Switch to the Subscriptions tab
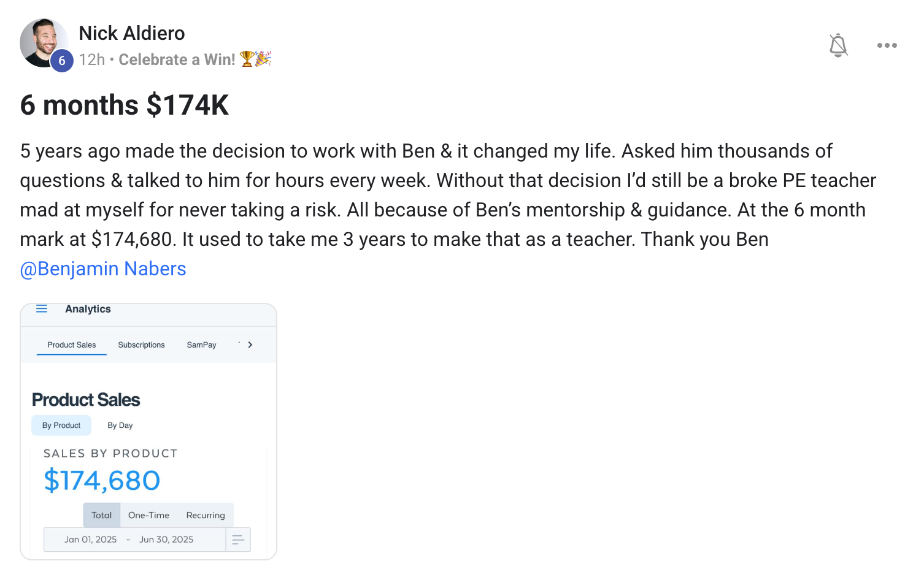Viewport: 924px width, 569px height. coord(141,345)
